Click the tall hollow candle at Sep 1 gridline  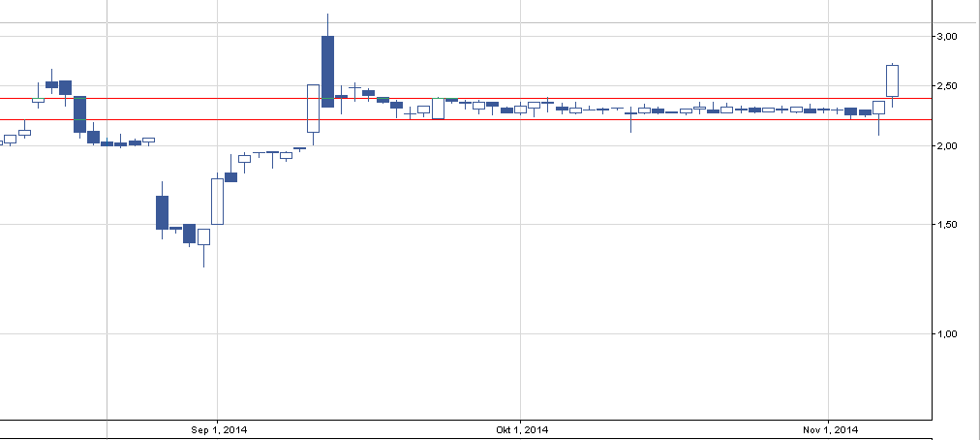[x=217, y=201]
